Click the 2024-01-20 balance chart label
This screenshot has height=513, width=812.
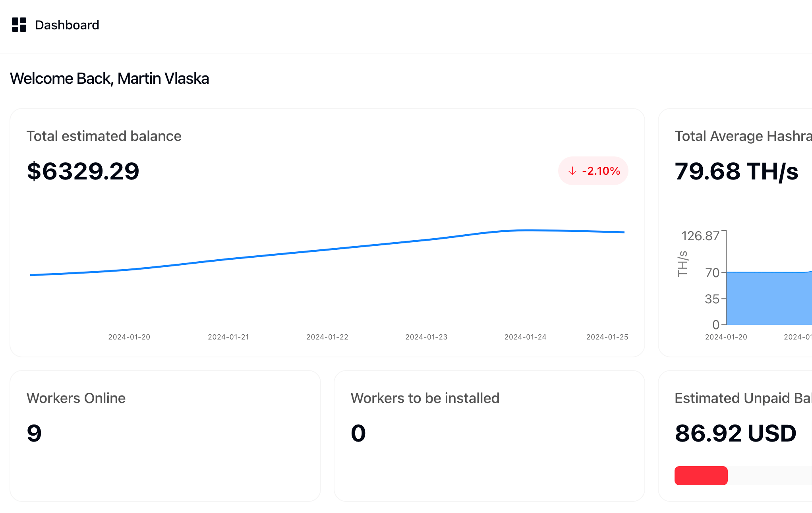129,337
